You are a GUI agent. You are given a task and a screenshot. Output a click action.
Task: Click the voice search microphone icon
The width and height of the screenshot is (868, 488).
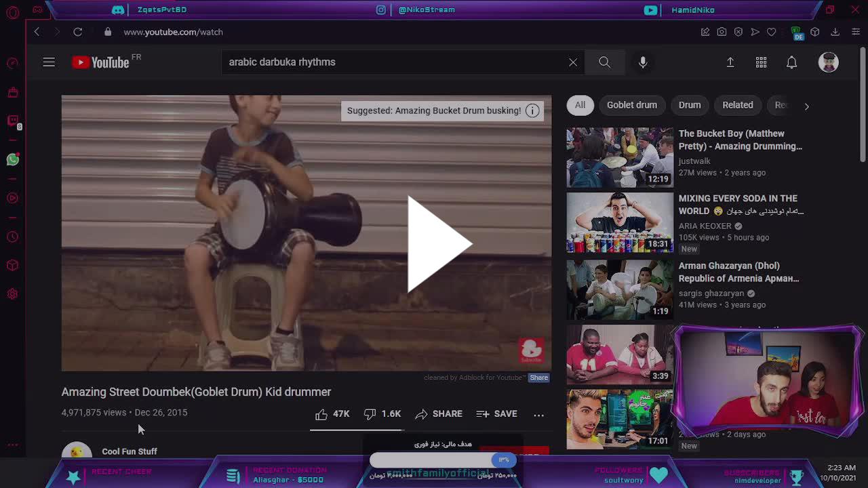[643, 62]
